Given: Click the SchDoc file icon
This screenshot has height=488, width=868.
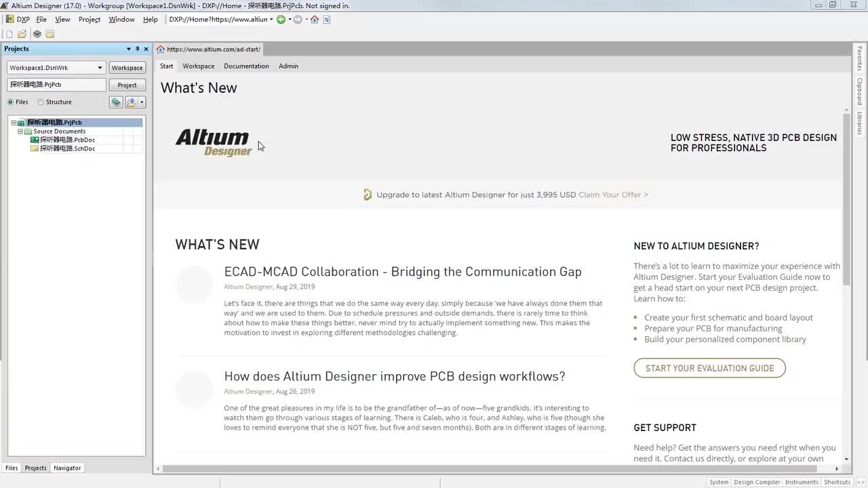Looking at the screenshot, I should (35, 148).
